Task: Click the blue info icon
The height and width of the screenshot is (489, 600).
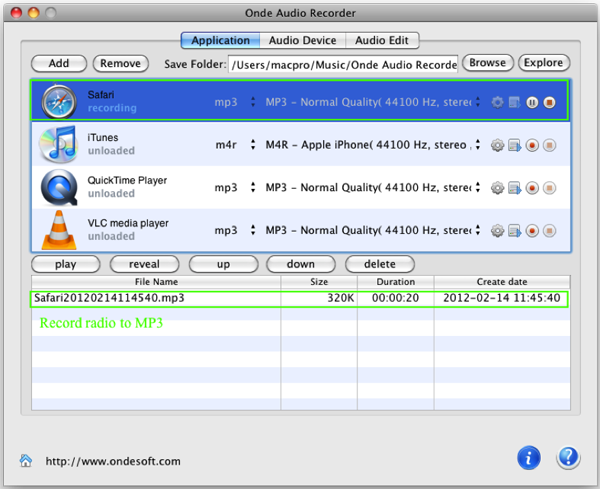Action: click(x=528, y=458)
